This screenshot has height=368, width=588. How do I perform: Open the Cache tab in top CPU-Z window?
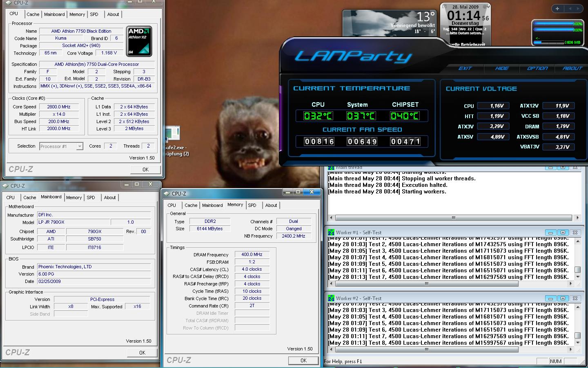click(33, 14)
